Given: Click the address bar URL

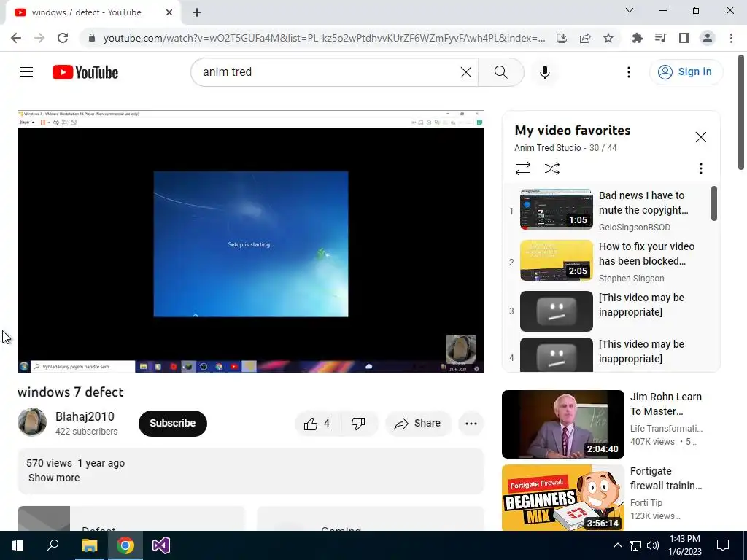Looking at the screenshot, I should (324, 38).
